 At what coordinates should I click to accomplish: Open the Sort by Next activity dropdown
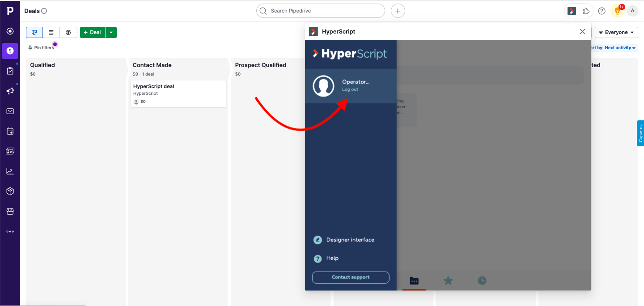(613, 48)
